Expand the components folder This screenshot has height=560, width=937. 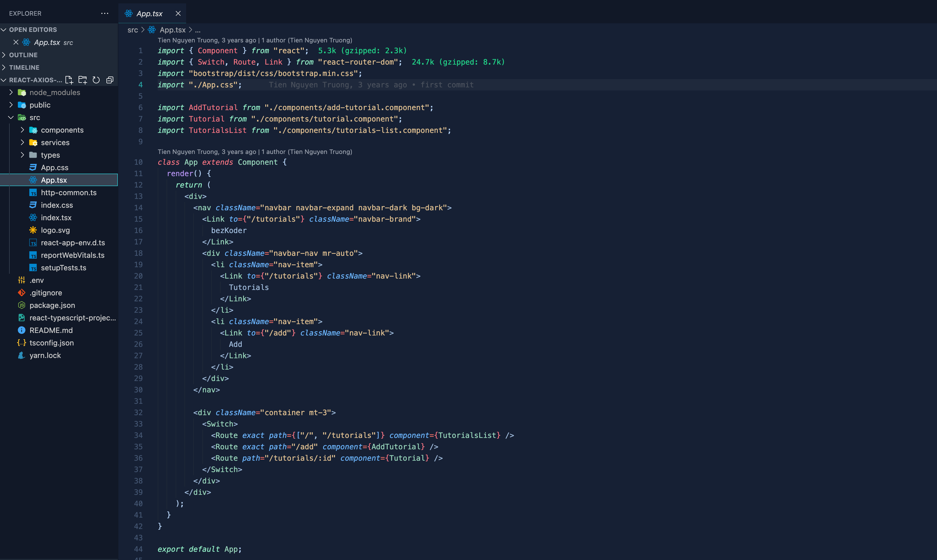[x=22, y=130]
